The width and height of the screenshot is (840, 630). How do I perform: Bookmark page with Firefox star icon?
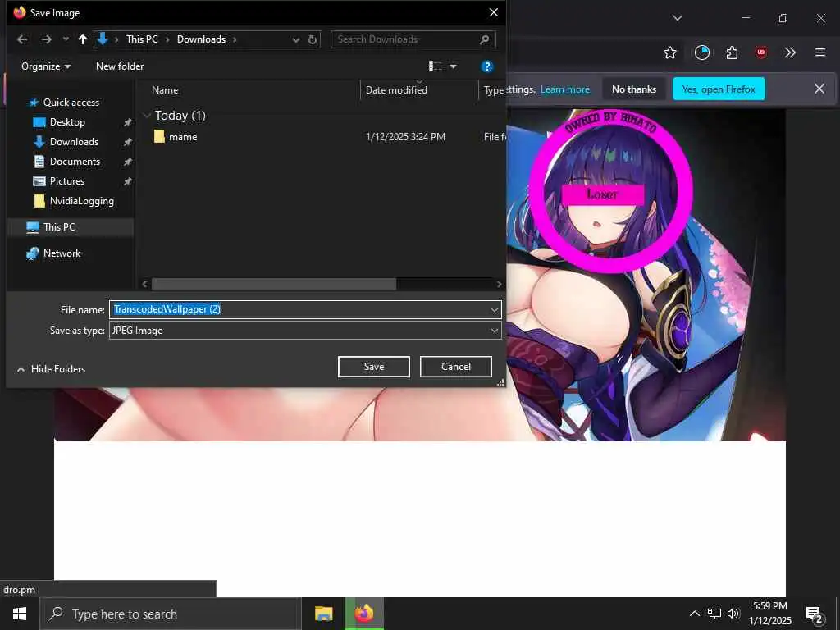click(x=669, y=52)
